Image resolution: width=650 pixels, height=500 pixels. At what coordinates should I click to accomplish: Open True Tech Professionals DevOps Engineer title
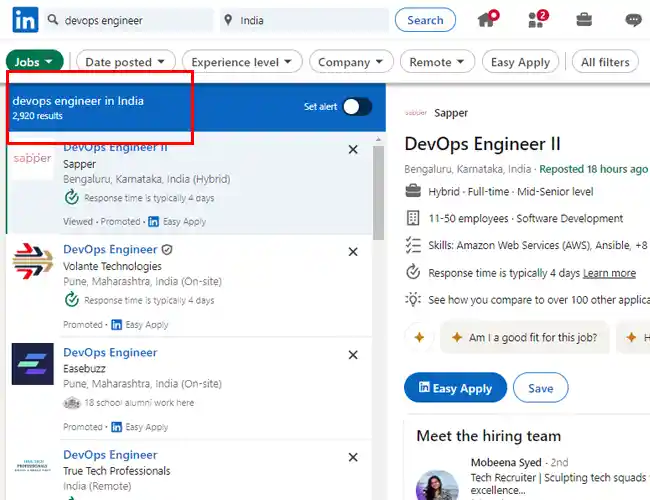(110, 454)
